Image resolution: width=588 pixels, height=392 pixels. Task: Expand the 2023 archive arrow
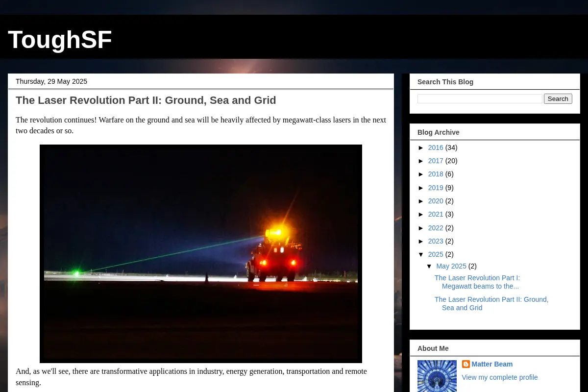pos(421,241)
